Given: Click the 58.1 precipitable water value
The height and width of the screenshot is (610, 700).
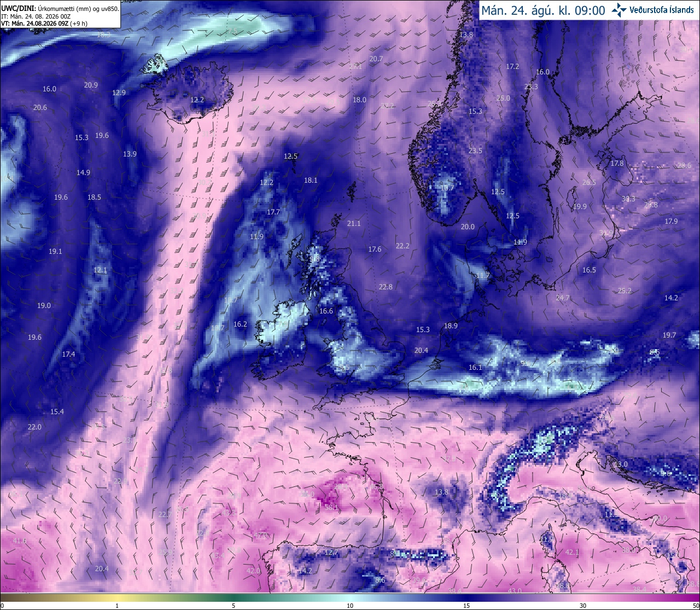Looking at the screenshot, I should click(331, 508).
